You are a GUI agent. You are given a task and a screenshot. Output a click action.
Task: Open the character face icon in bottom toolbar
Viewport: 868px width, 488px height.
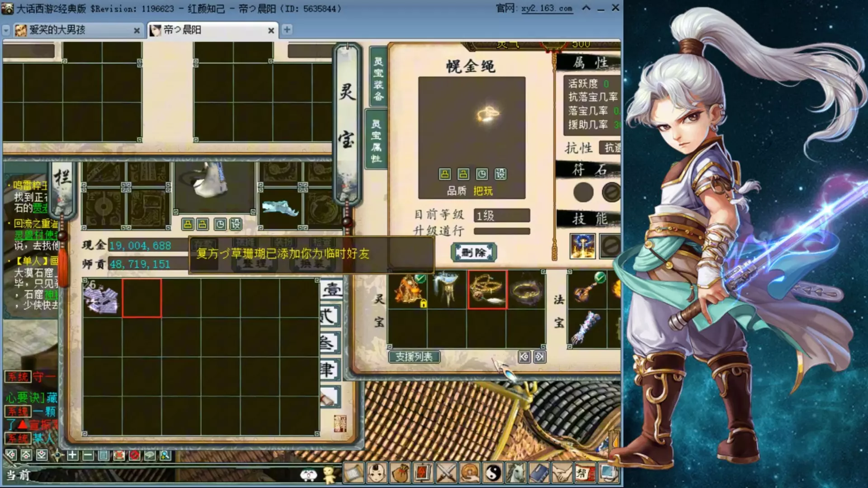pyautogui.click(x=377, y=473)
